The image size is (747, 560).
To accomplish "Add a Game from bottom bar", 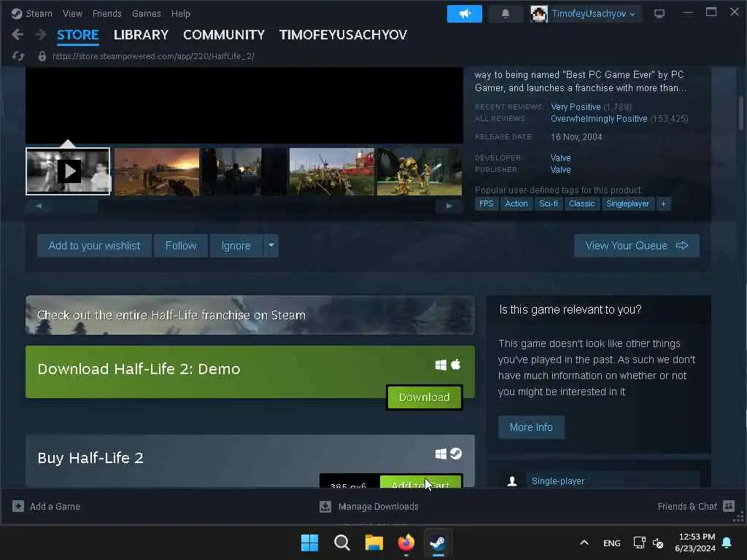I will [x=46, y=507].
